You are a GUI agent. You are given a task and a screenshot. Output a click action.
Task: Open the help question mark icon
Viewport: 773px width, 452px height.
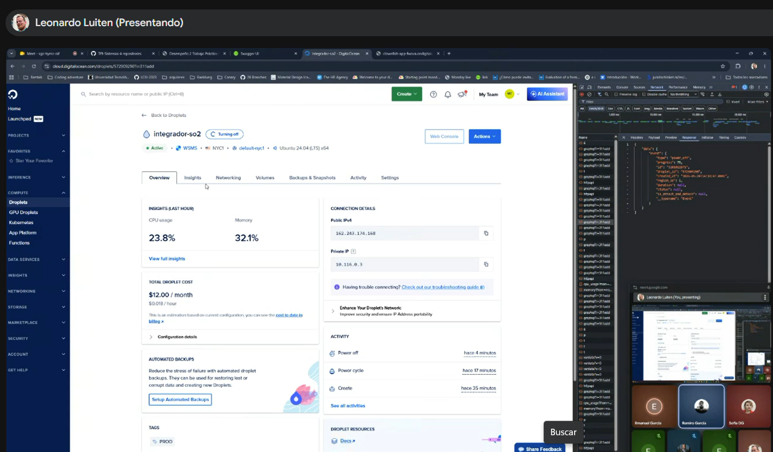click(x=433, y=94)
